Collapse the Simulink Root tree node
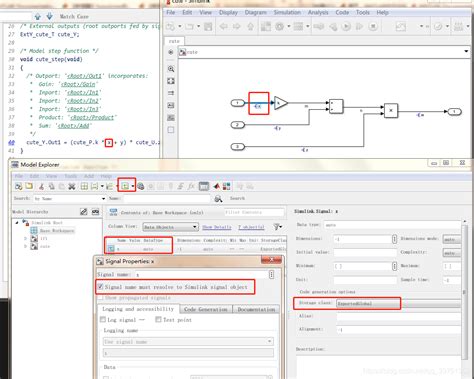The width and height of the screenshot is (474, 379). (x=17, y=222)
